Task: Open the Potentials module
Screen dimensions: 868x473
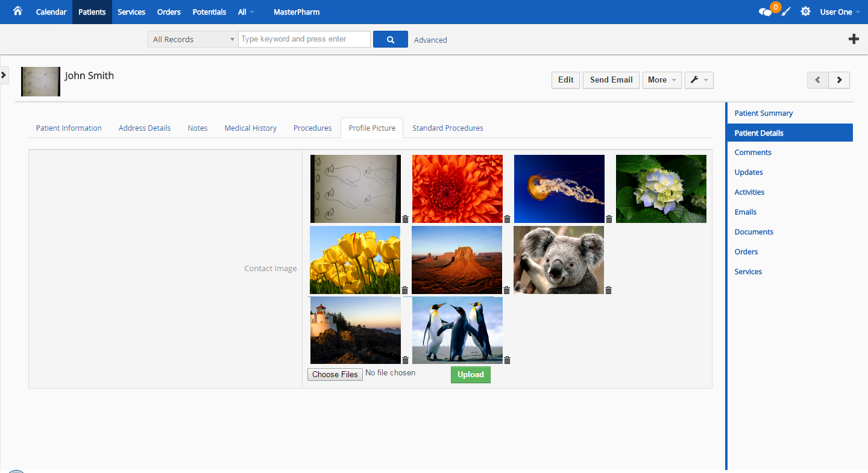Action: click(209, 12)
